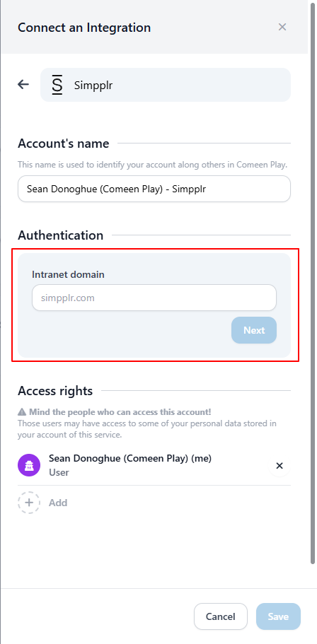The width and height of the screenshot is (317, 644).
Task: Remove Sean Donoghue from access rights
Action: pos(279,466)
